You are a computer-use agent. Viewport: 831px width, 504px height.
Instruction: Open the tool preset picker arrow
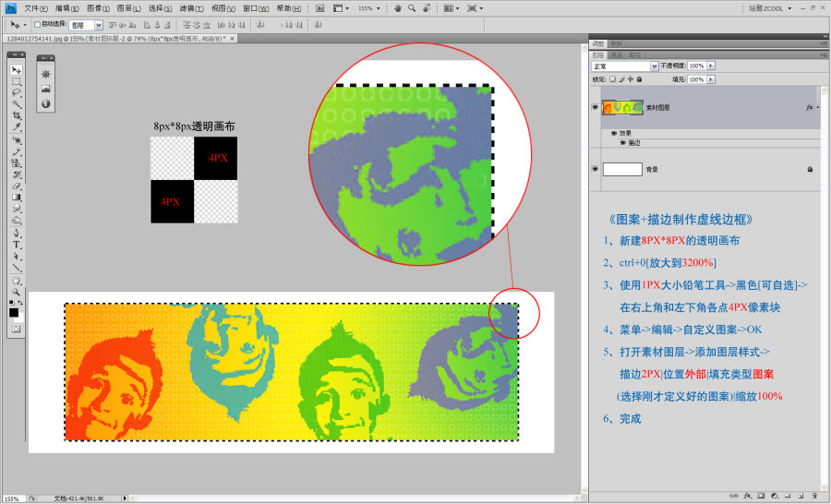click(x=24, y=25)
